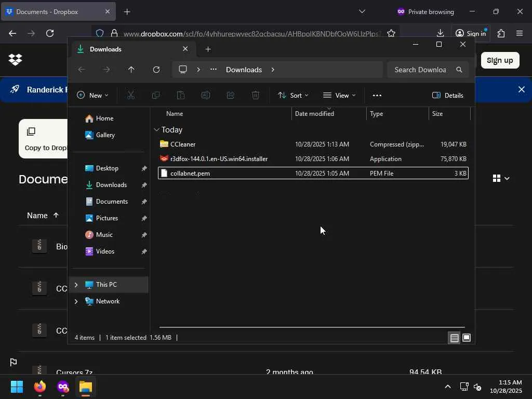Collapse the Today group
532x399 pixels.
(156, 129)
